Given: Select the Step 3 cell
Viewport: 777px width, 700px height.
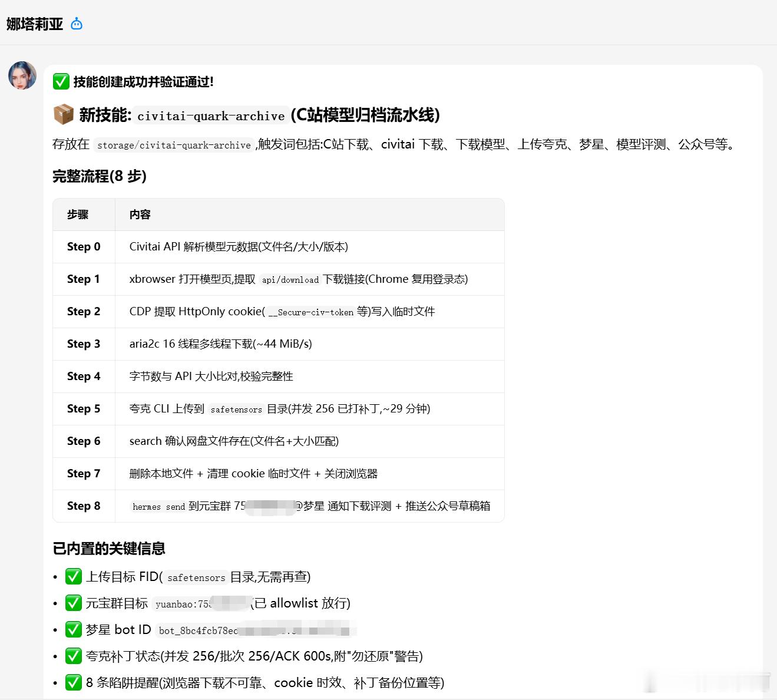Looking at the screenshot, I should (84, 344).
